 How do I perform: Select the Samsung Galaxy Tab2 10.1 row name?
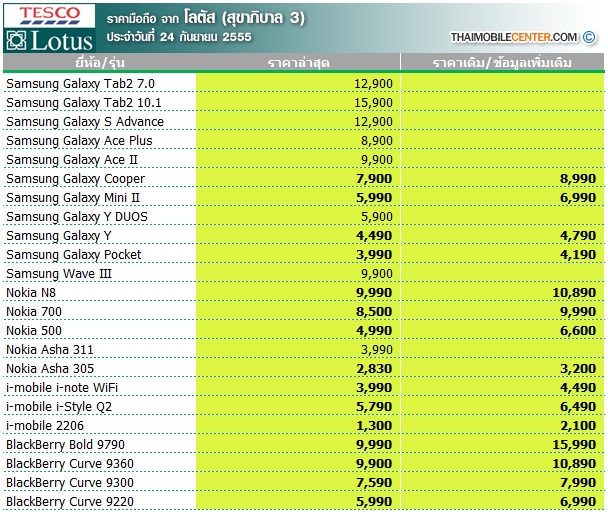click(x=84, y=103)
